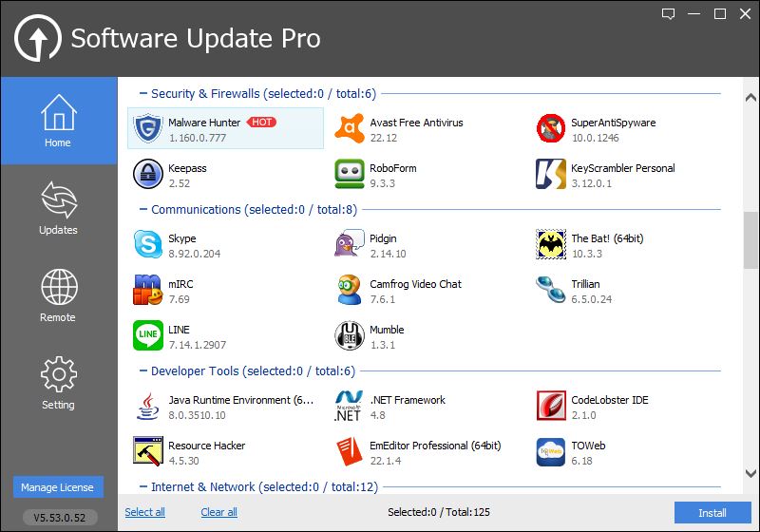Open the Setting tab
Image resolution: width=760 pixels, height=532 pixels.
click(x=59, y=383)
